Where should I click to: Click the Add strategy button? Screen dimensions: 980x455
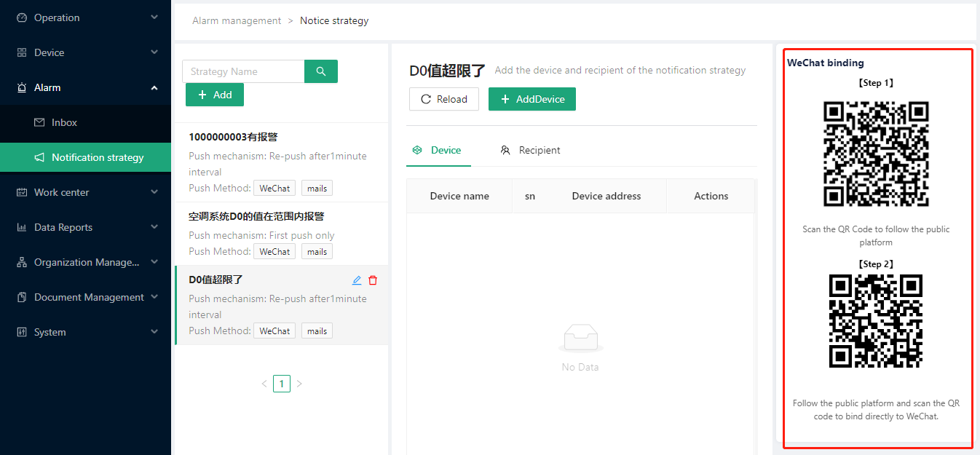point(215,95)
